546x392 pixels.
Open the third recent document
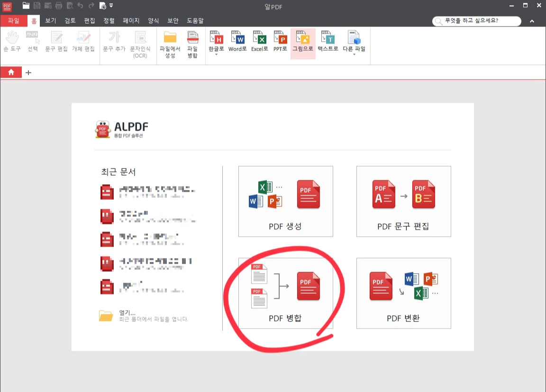click(143, 239)
